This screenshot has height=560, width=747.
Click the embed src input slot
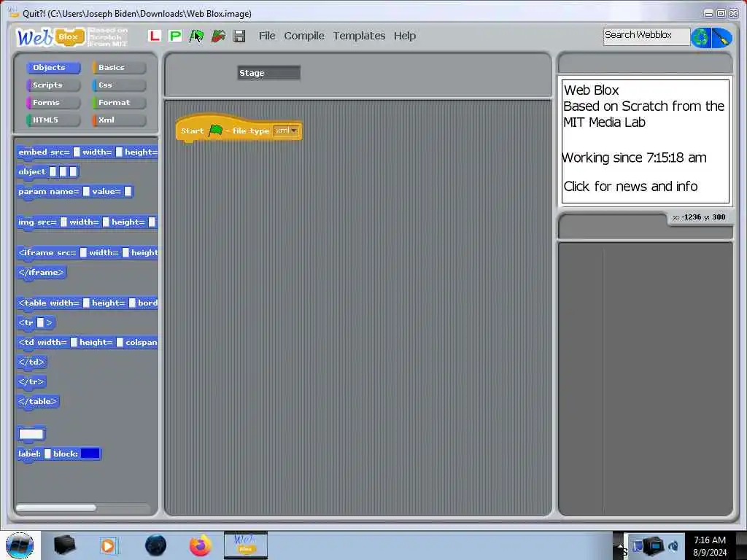(x=76, y=152)
